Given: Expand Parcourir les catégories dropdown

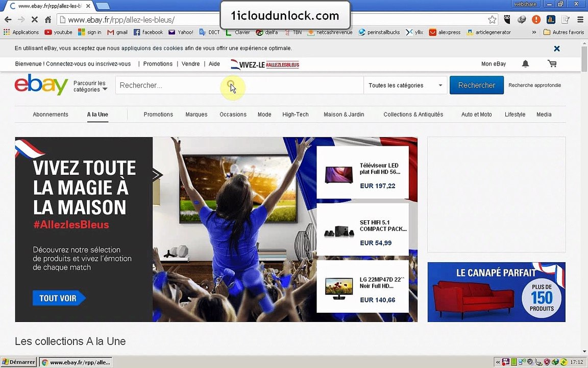Looking at the screenshot, I should point(90,86).
